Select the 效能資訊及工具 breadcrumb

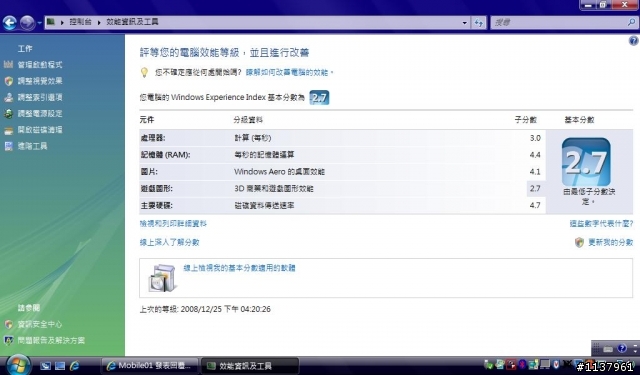[132, 22]
